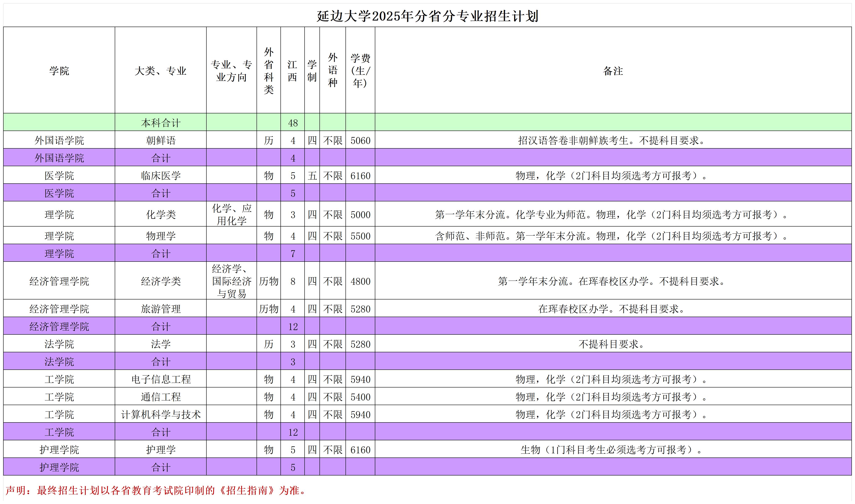Select the 本科合计 cell
Screen dimensions: 855x504
160,122
